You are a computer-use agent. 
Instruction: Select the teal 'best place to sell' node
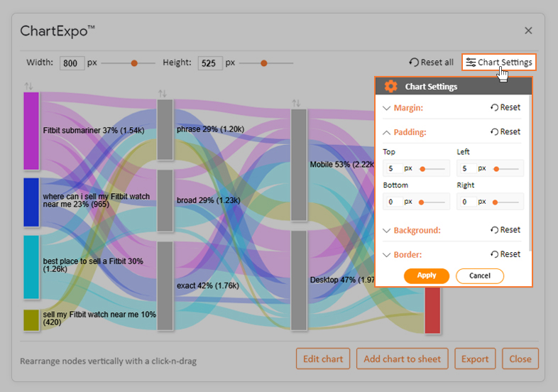coord(31,267)
